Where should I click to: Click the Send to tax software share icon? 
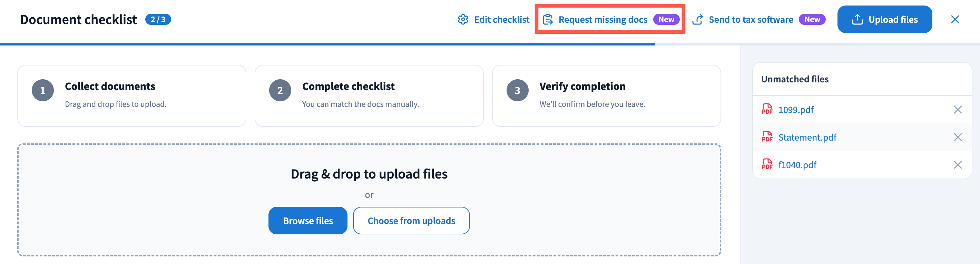point(697,19)
